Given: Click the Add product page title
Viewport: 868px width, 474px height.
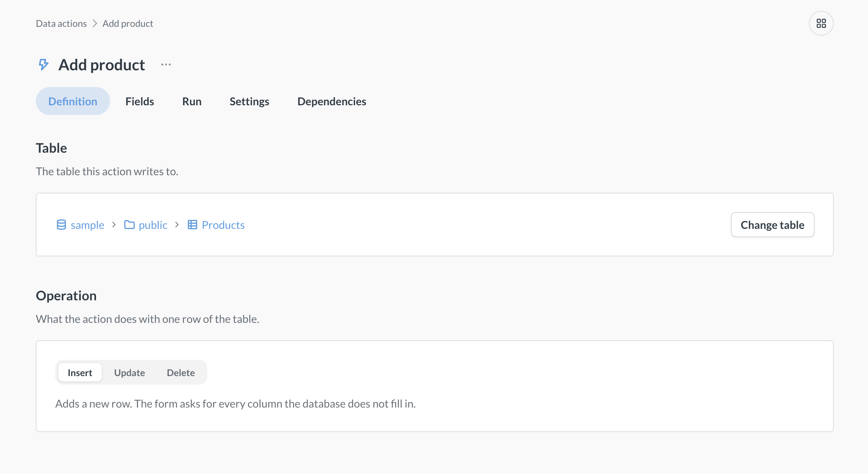Looking at the screenshot, I should coord(102,64).
